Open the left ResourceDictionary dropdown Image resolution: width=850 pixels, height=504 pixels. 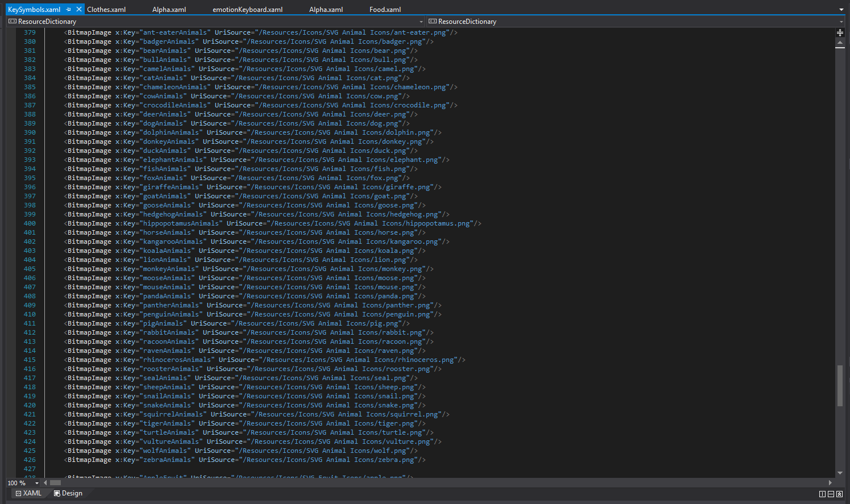[421, 22]
